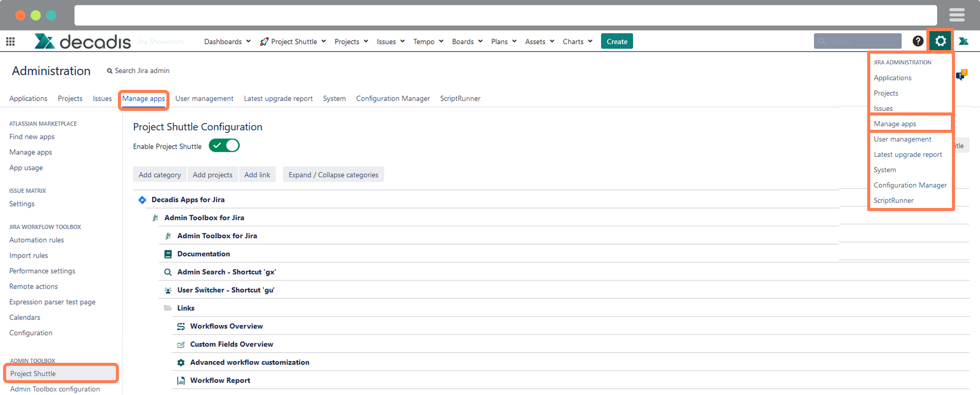Click the help question mark icon

[x=918, y=41]
